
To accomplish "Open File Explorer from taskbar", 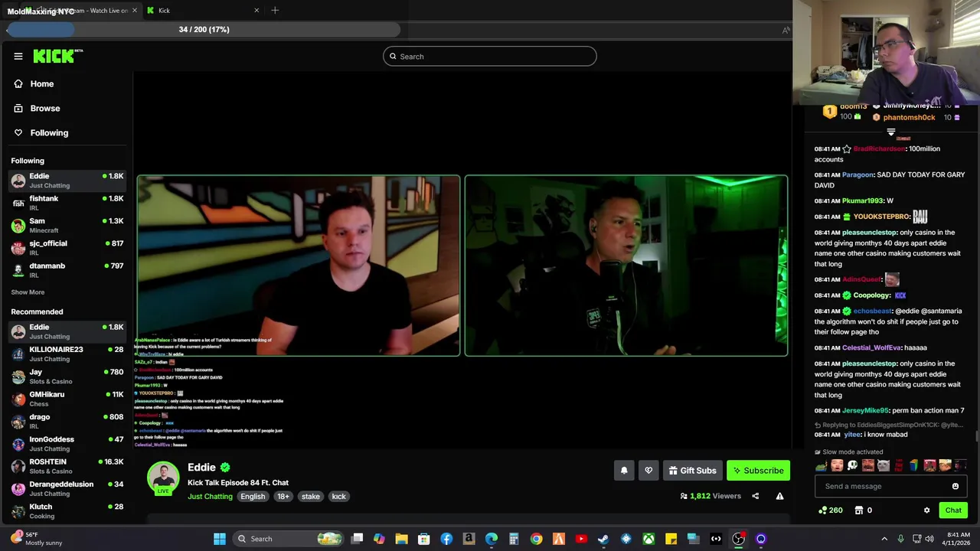I will (401, 539).
